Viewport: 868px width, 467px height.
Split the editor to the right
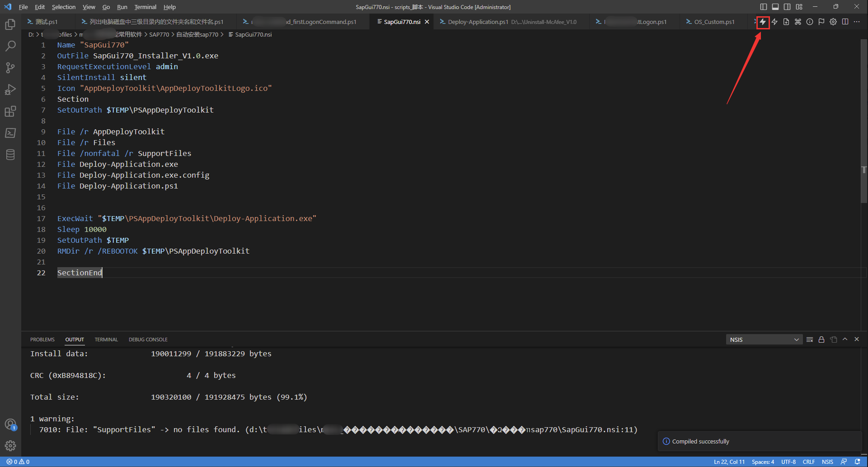[x=845, y=22]
